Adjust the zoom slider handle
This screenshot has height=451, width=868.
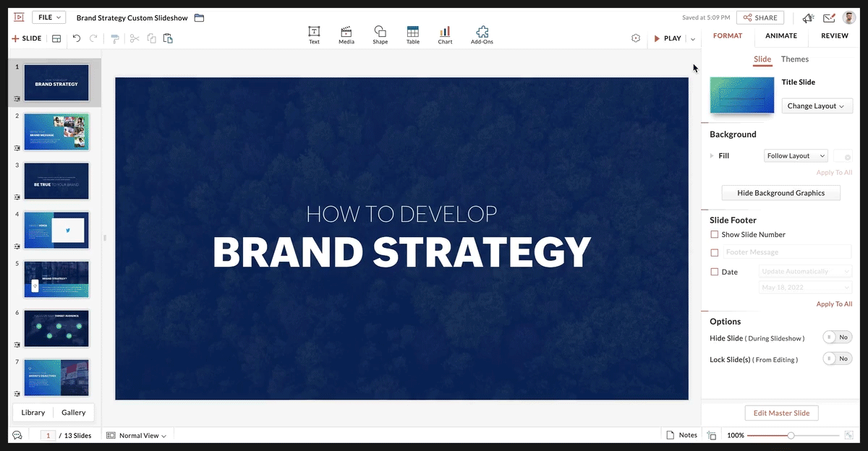(x=791, y=435)
